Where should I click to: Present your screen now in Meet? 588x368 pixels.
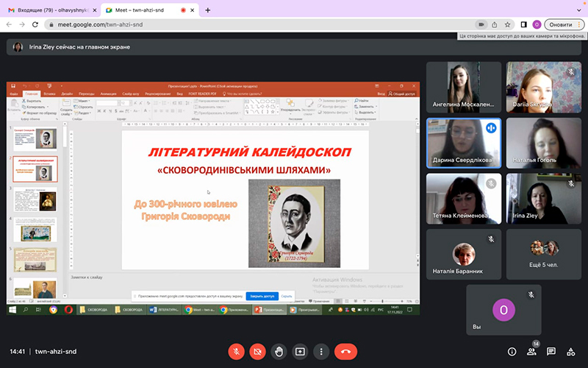pyautogui.click(x=300, y=352)
